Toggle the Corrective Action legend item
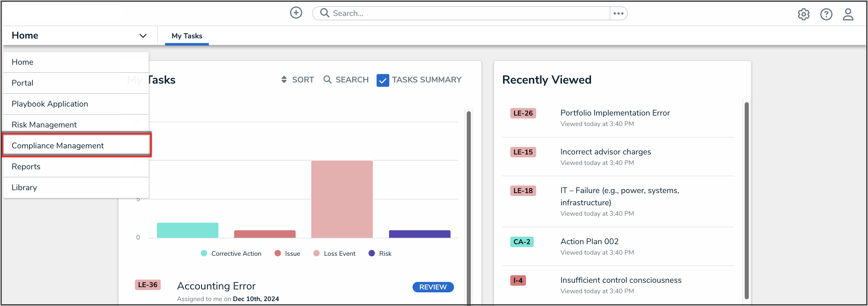 point(231,253)
